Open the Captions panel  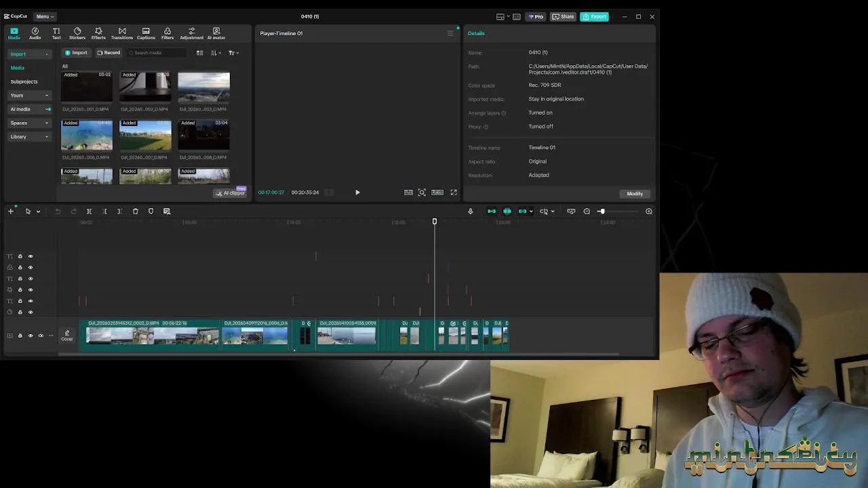tap(146, 33)
